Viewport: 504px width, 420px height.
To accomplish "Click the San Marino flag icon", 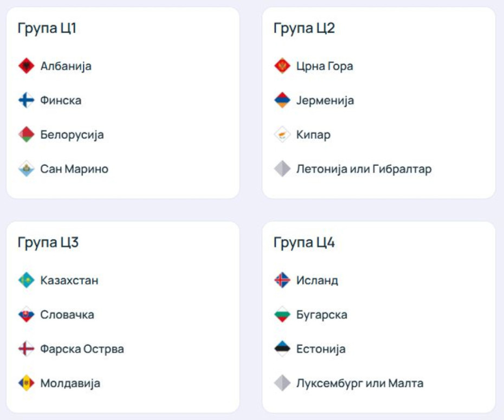I will click(x=26, y=169).
